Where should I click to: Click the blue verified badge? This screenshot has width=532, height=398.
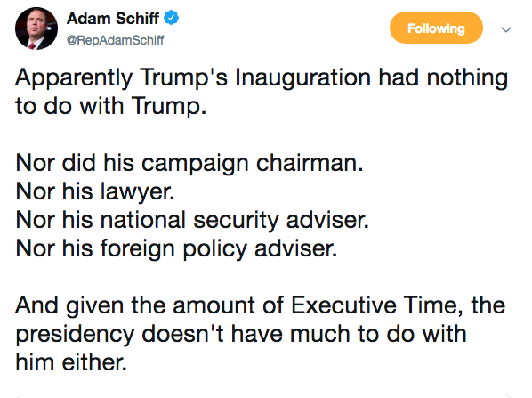[172, 18]
